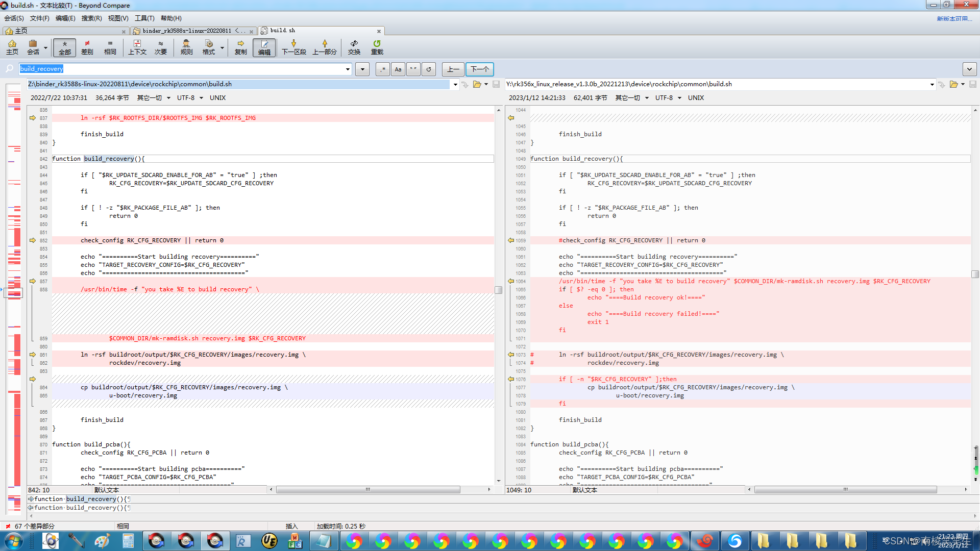Screen dimensions: 980x551
Task: Copy selection using the 复制 toolbar icon
Action: pos(240,47)
